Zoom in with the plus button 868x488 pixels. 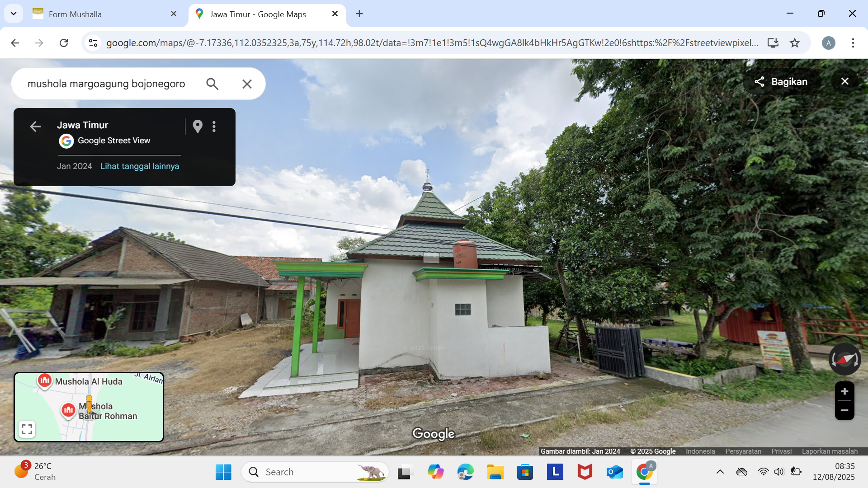pyautogui.click(x=844, y=391)
